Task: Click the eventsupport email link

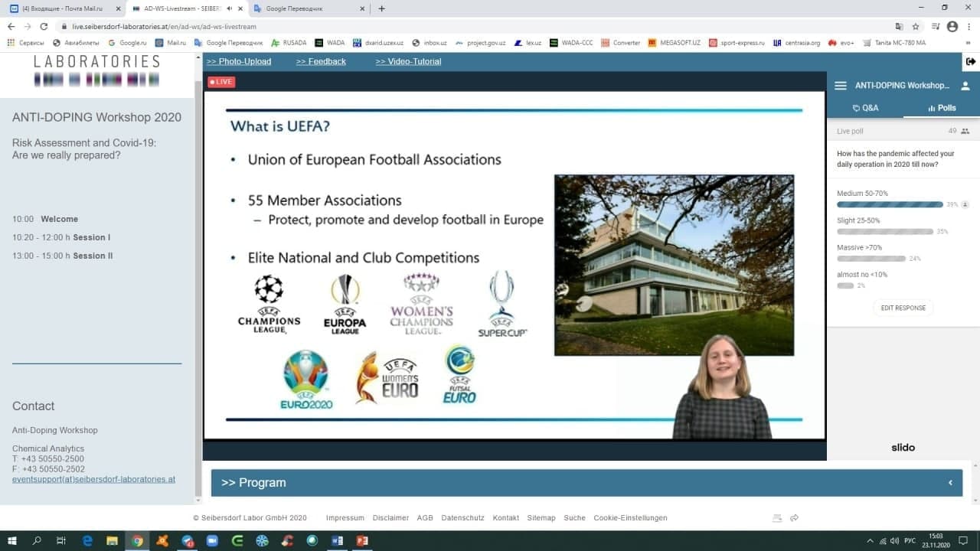Action: 93,479
